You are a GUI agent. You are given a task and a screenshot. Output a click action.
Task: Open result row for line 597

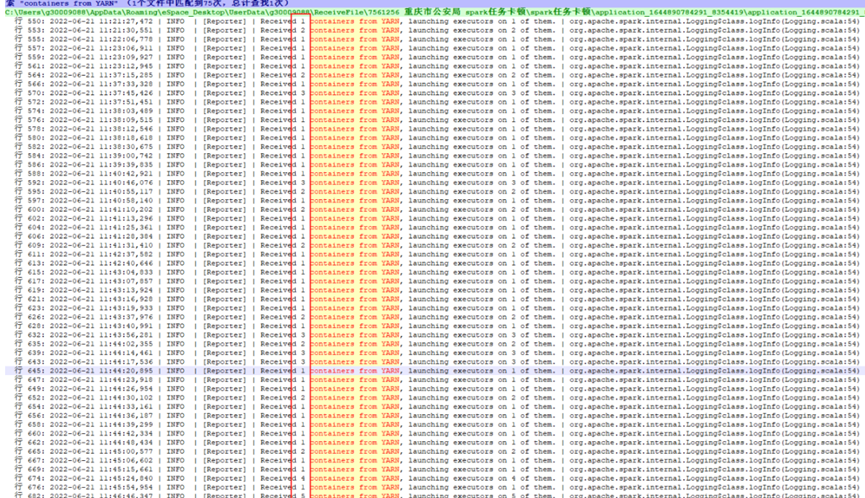435,200
